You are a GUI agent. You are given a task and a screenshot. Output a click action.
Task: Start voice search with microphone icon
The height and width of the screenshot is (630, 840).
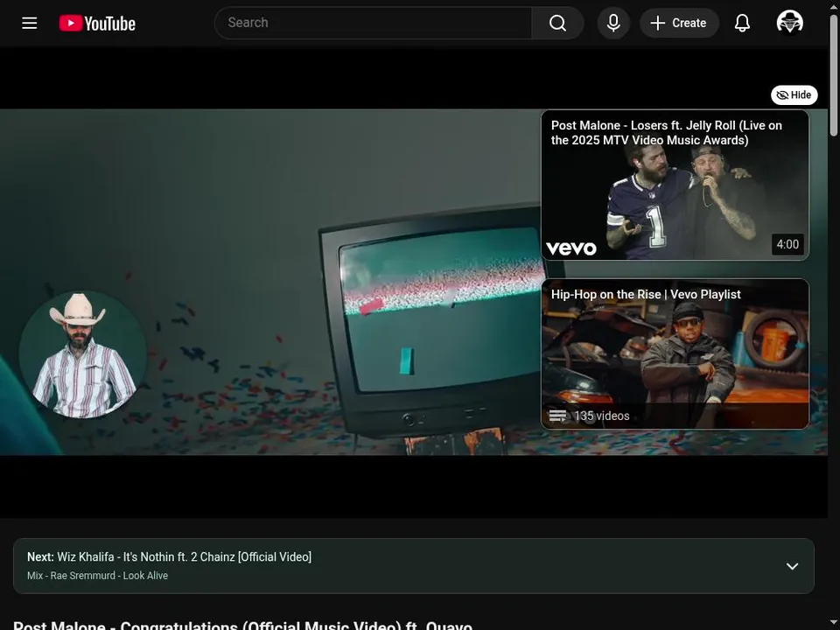[613, 23]
